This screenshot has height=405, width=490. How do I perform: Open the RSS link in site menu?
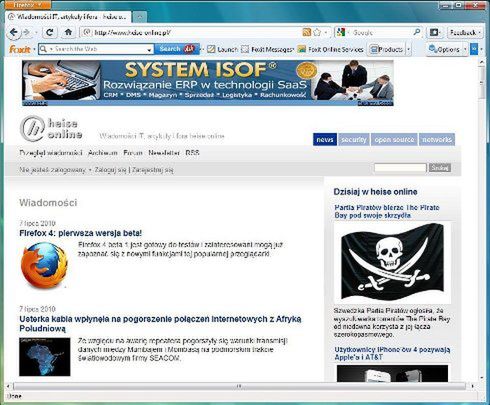point(192,153)
